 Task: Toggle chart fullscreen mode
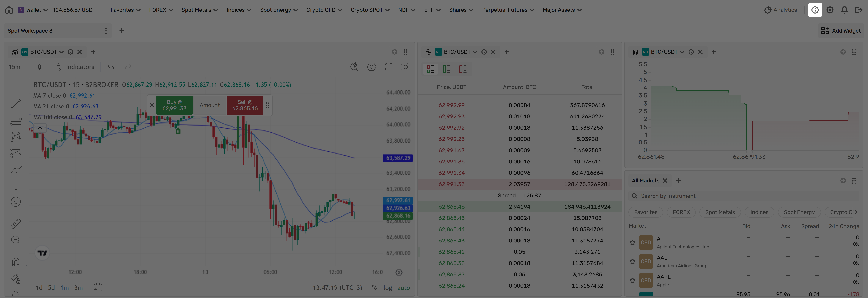click(388, 67)
